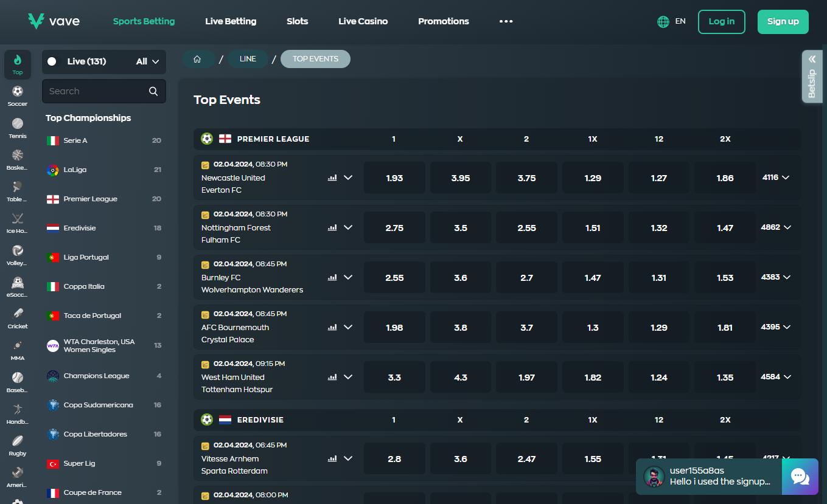Open the Soccer sport icon in sidebar
Viewport: 827px width, 504px height.
18,95
